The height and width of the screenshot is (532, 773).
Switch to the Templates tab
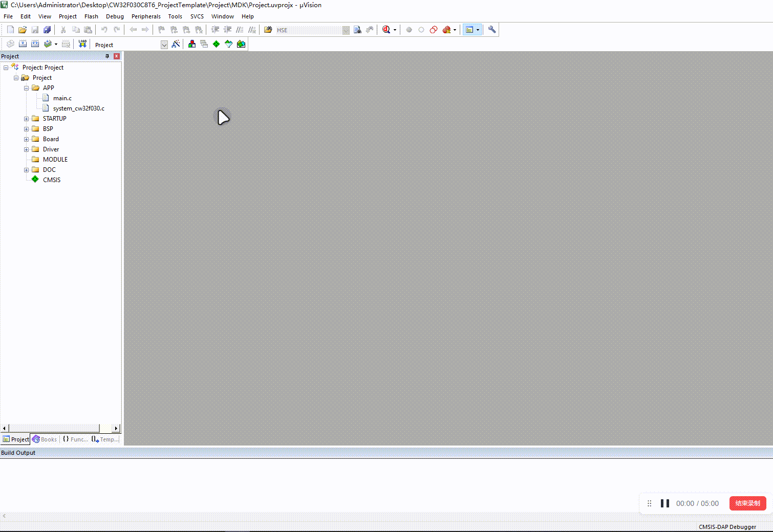click(105, 439)
